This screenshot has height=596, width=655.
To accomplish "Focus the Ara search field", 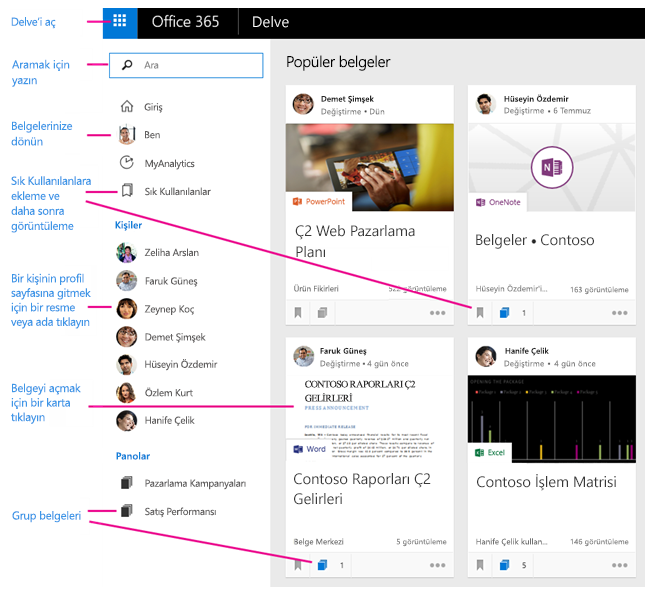I will pyautogui.click(x=186, y=65).
